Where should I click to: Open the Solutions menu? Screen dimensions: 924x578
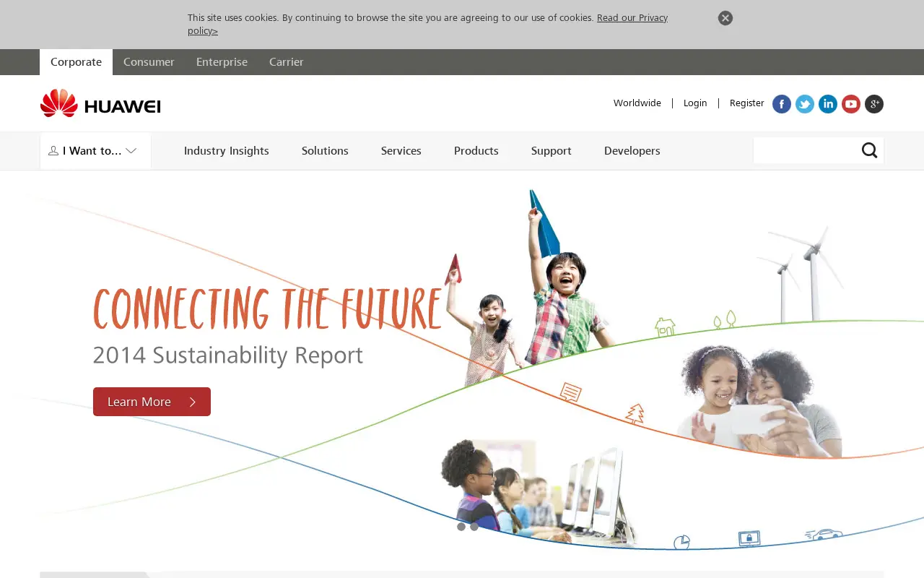(325, 151)
